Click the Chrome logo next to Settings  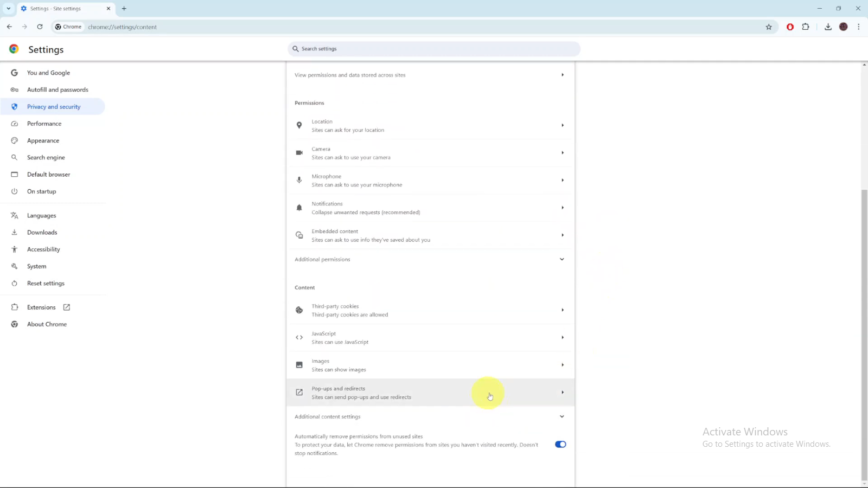pyautogui.click(x=14, y=49)
